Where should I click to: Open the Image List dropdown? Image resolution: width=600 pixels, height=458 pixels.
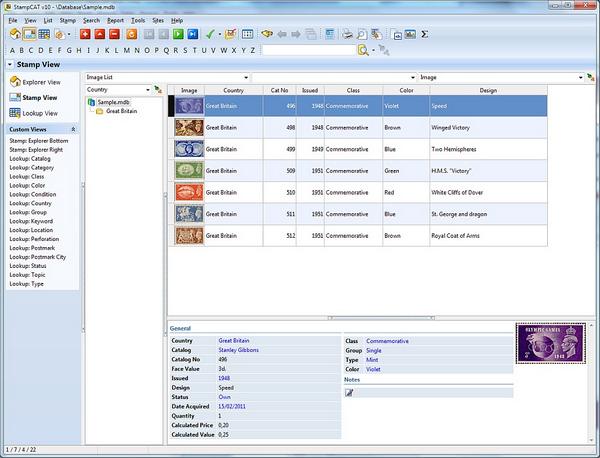click(x=167, y=77)
